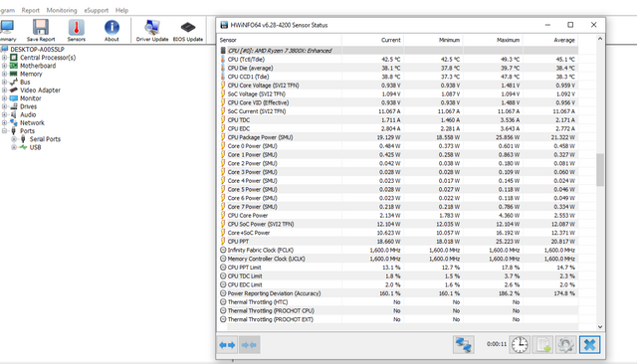The image size is (637, 364).
Task: Click the Current column header
Action: pos(372,40)
